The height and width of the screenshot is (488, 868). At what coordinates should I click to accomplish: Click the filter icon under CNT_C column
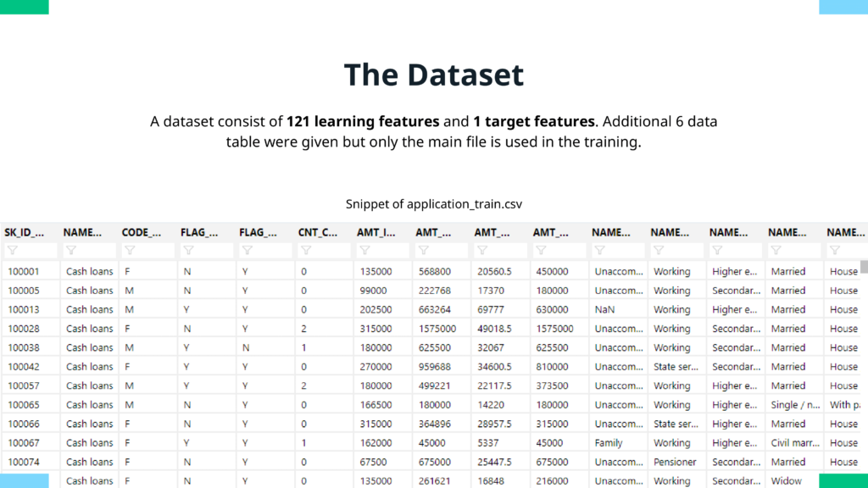[x=307, y=251]
